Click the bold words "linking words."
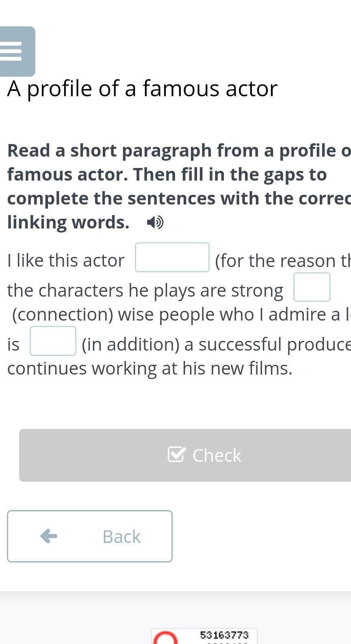This screenshot has width=351, height=644. coord(68,222)
